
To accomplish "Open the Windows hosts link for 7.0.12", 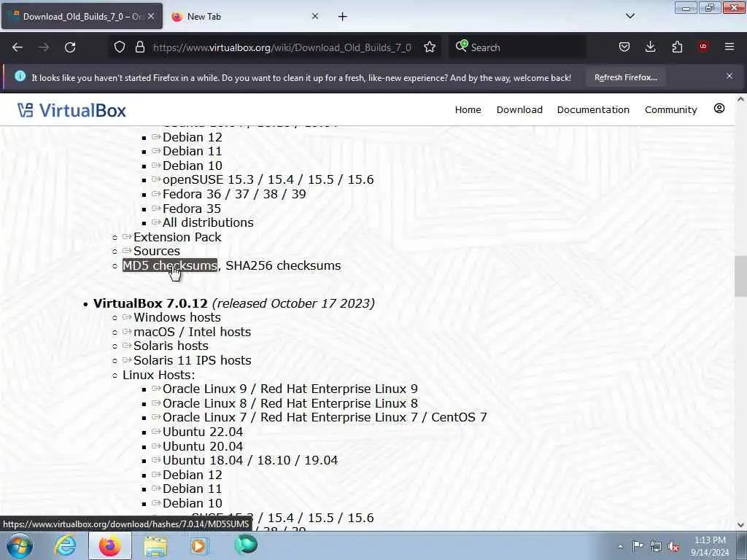I will pos(177,318).
